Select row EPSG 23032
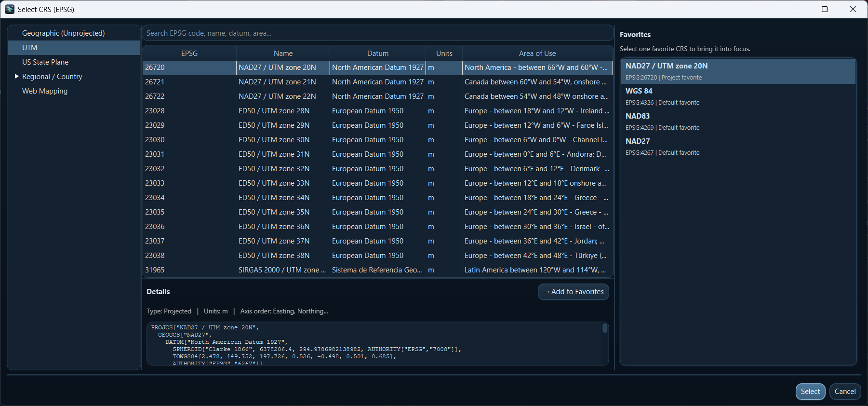 (x=378, y=169)
